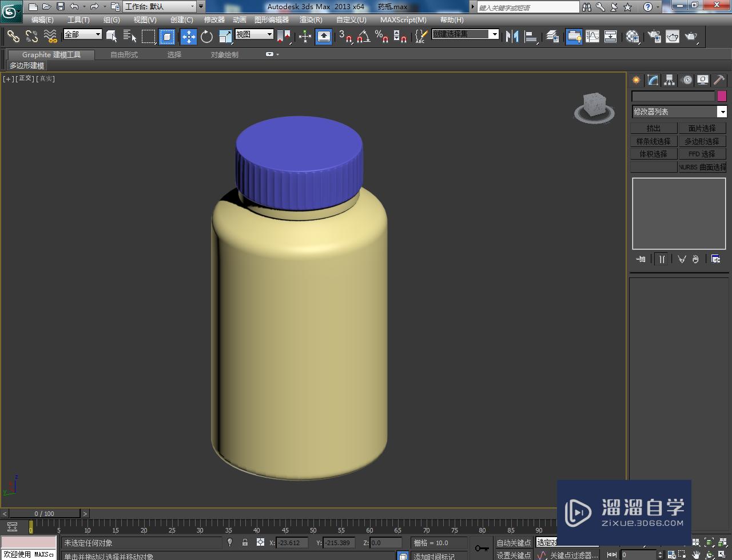732x560 pixels.
Task: Click the Mirror tool icon
Action: pos(512,37)
